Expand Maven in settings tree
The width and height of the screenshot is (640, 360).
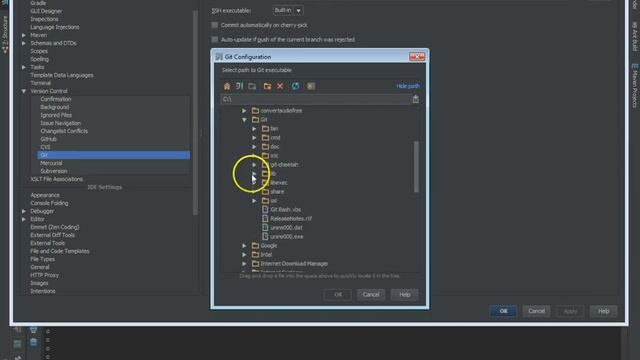pyautogui.click(x=24, y=35)
